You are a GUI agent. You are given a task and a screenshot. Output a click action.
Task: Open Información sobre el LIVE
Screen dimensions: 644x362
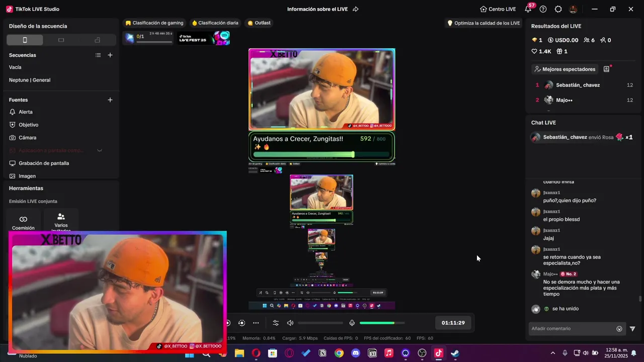317,9
